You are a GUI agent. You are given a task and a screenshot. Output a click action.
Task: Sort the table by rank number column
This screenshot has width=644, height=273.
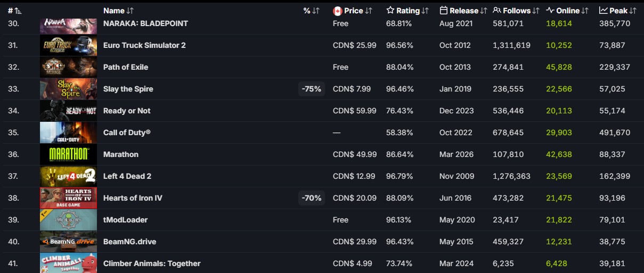[14, 11]
